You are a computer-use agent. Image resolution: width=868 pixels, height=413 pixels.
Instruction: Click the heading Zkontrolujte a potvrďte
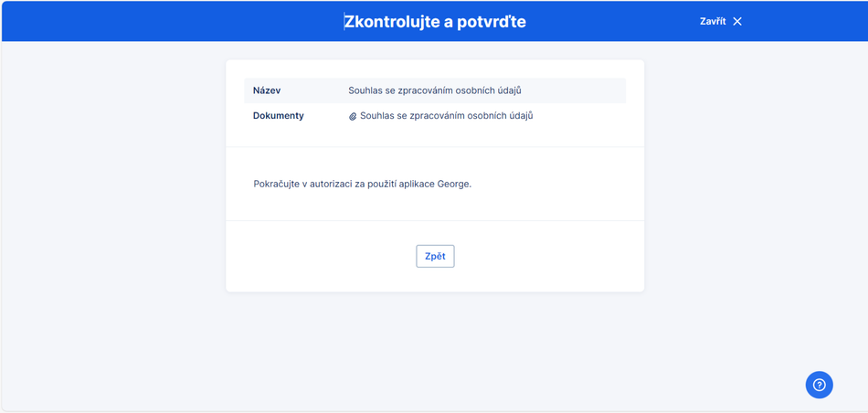(435, 22)
